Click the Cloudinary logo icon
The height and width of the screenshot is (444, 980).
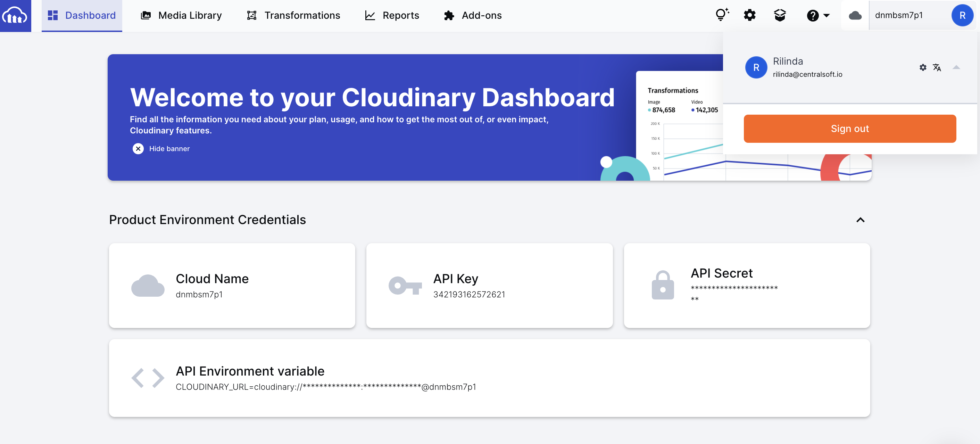(x=15, y=16)
